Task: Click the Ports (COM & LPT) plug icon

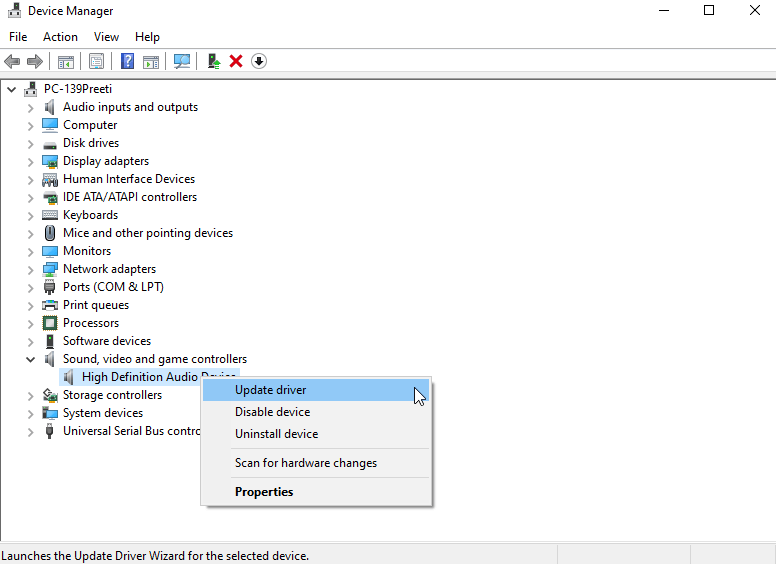Action: [49, 287]
